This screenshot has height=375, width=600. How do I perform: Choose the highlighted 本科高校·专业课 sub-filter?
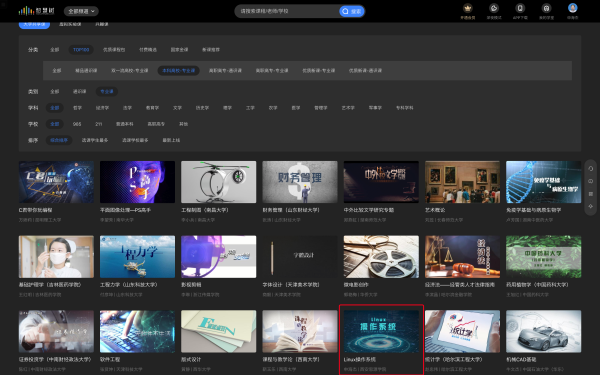pyautogui.click(x=178, y=70)
